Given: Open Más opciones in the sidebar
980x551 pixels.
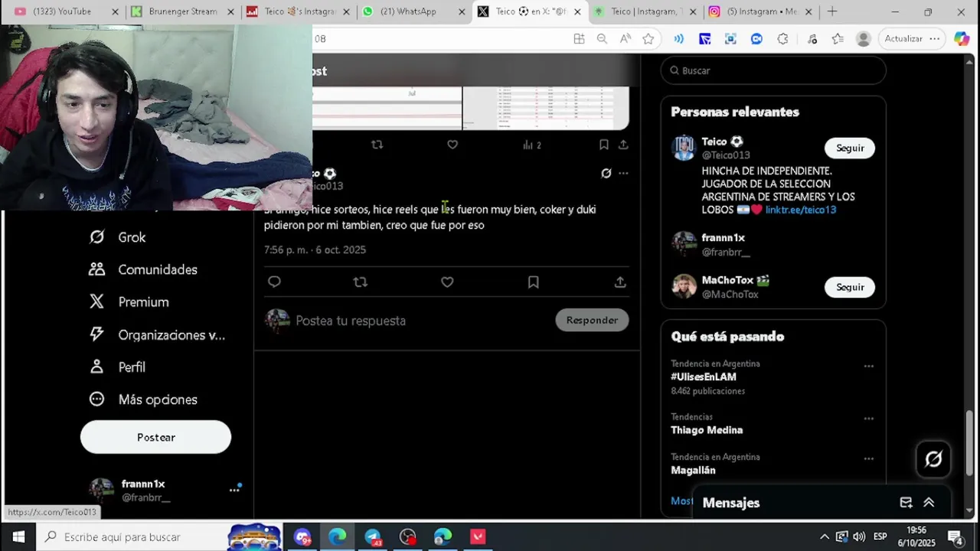Looking at the screenshot, I should [x=143, y=399].
